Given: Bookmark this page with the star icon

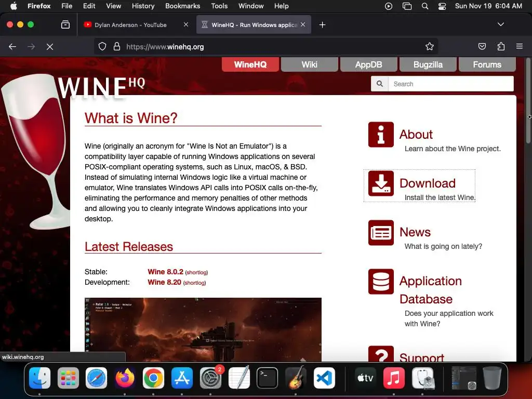Looking at the screenshot, I should [430, 46].
